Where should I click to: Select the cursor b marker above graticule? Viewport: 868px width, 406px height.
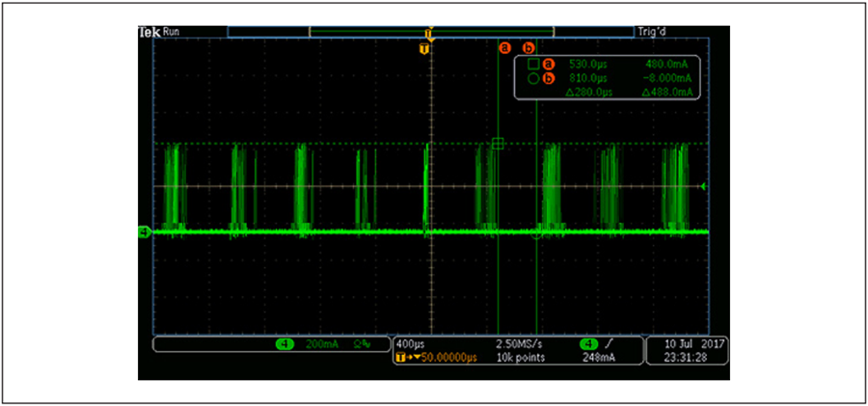point(529,47)
